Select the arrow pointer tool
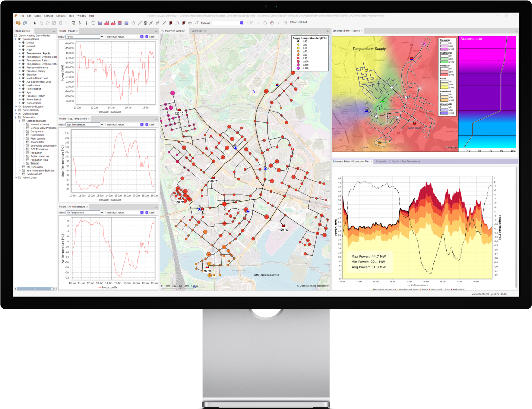This screenshot has width=532, height=409. tap(34, 23)
